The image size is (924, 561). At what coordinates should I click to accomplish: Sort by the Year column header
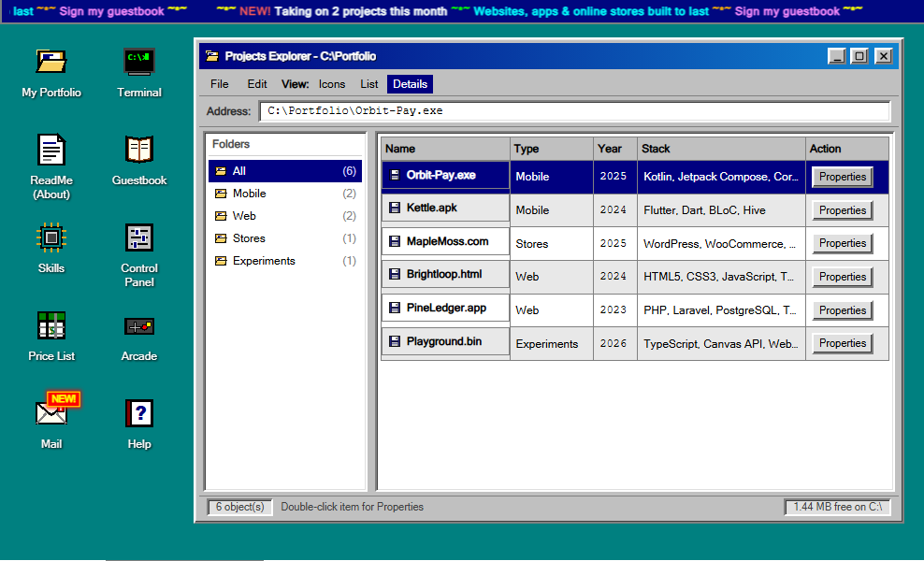(615, 149)
